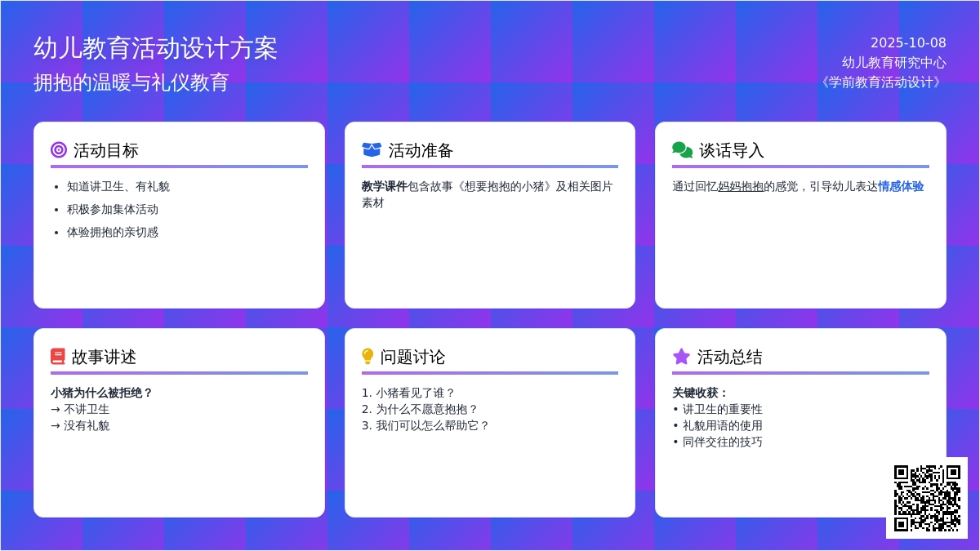980x551 pixels.
Task: Select the 体验拥抱的亲切感 bullet item
Action: [113, 232]
